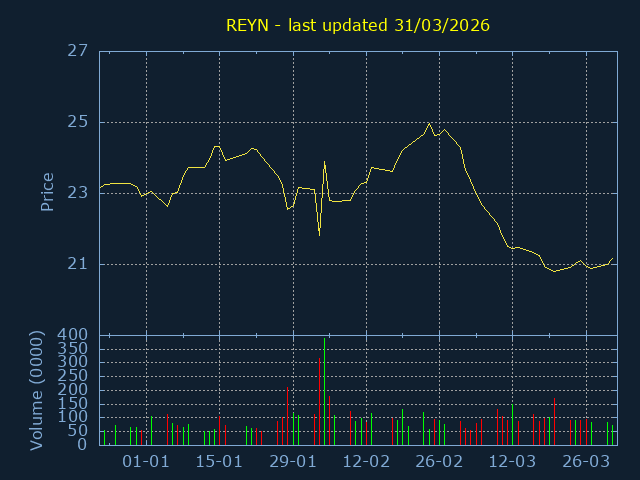Select the 01-01 date tick label
The height and width of the screenshot is (480, 640).
tap(146, 462)
